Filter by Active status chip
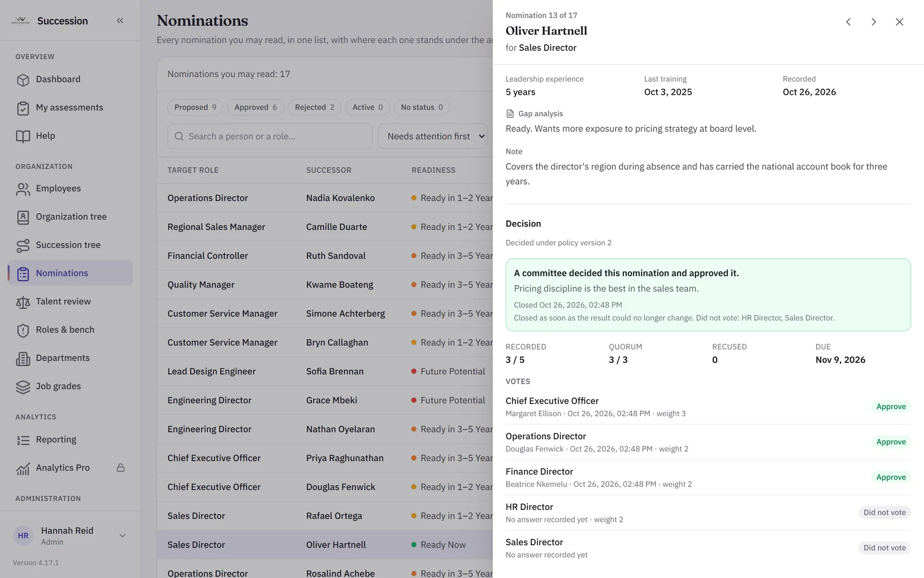This screenshot has height=578, width=924. [368, 107]
